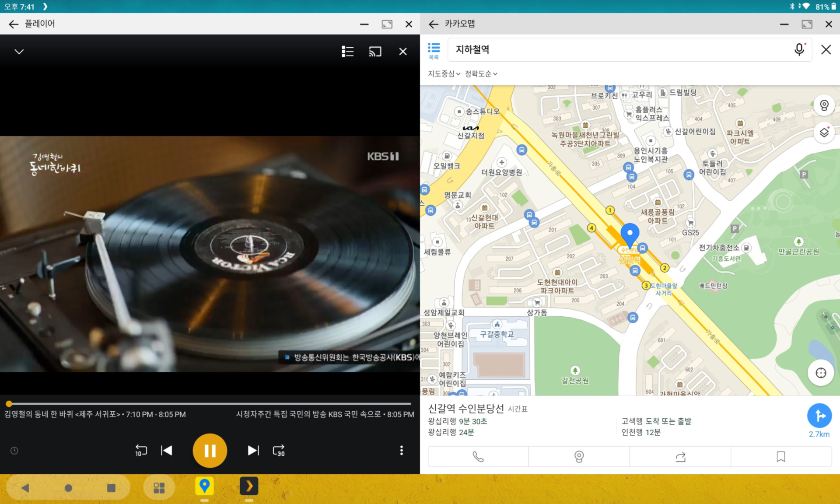
Task: Collapse the player with the down chevron
Action: click(19, 52)
